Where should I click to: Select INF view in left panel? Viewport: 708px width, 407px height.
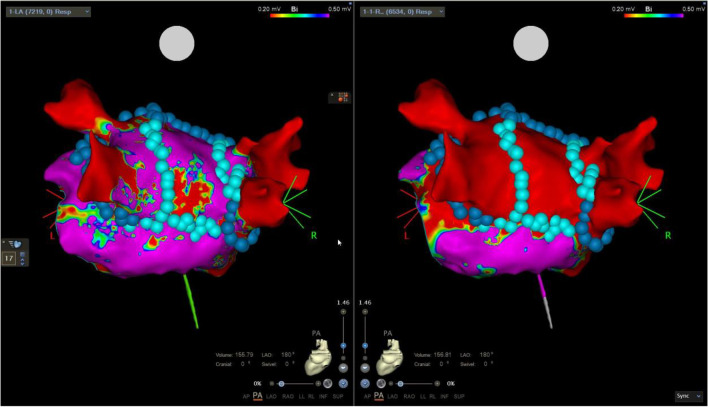(x=323, y=396)
